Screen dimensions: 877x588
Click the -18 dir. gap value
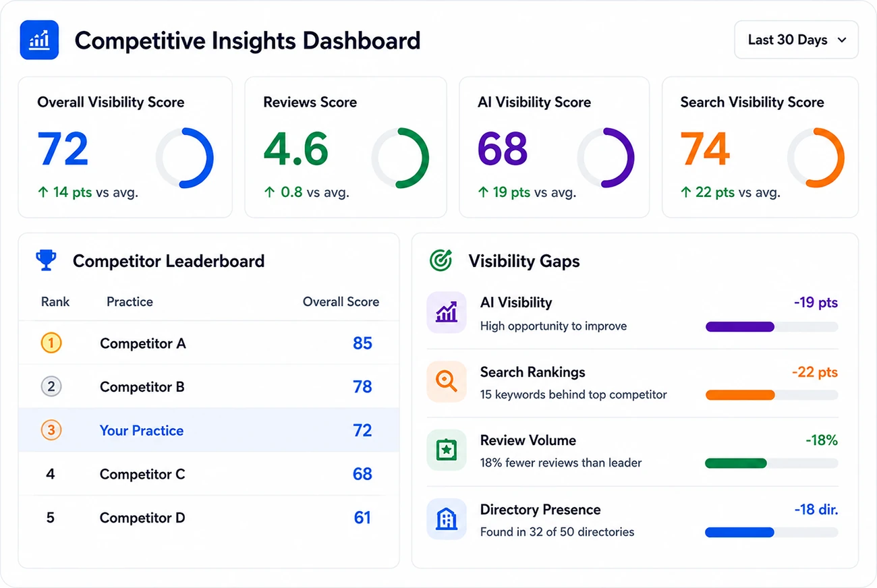click(x=816, y=510)
